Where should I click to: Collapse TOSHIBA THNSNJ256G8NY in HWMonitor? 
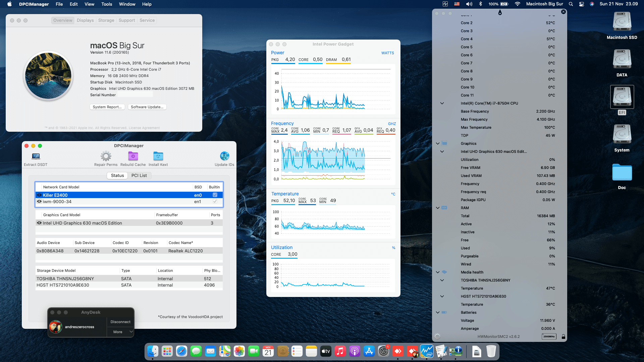point(442,280)
